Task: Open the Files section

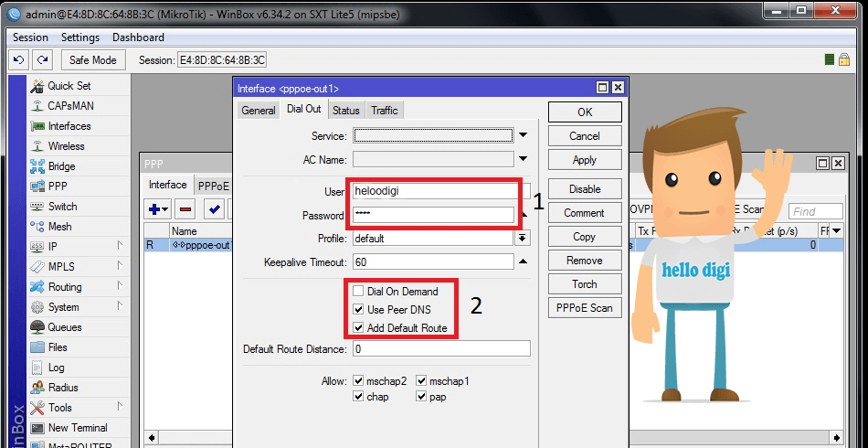Action: 58,347
